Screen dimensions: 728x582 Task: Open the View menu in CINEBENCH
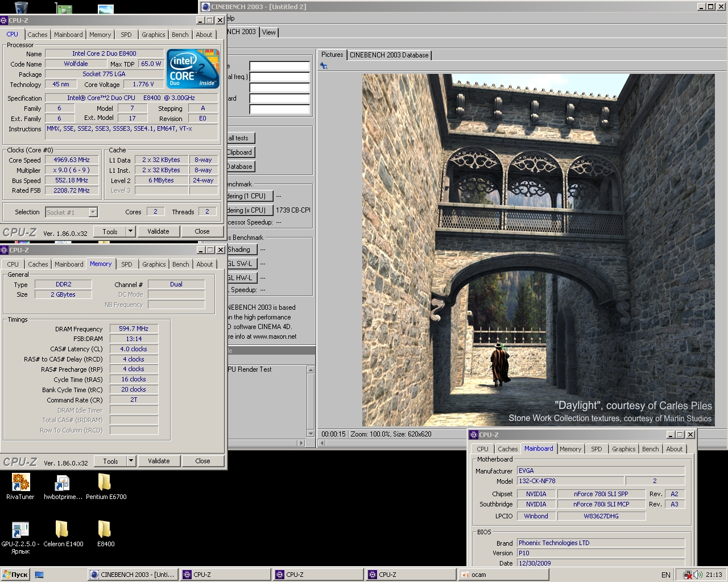point(269,32)
